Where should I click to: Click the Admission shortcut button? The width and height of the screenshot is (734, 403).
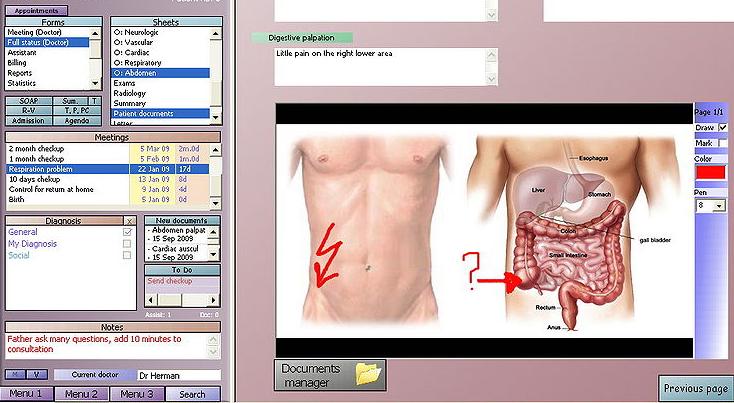(28, 120)
